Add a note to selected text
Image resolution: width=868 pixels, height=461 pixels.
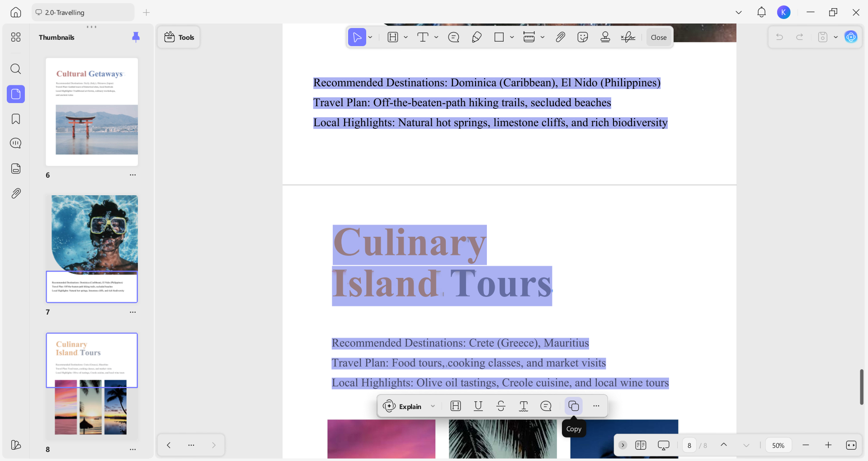[546, 406]
